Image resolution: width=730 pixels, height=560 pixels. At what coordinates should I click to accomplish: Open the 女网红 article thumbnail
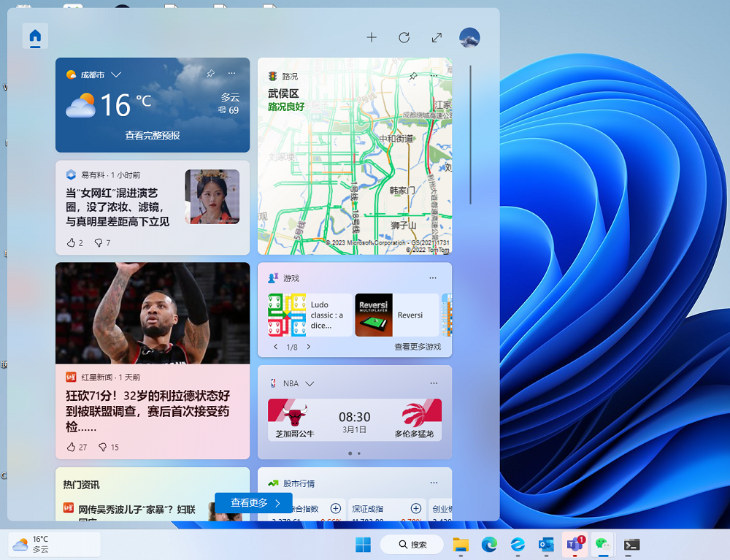tap(212, 196)
